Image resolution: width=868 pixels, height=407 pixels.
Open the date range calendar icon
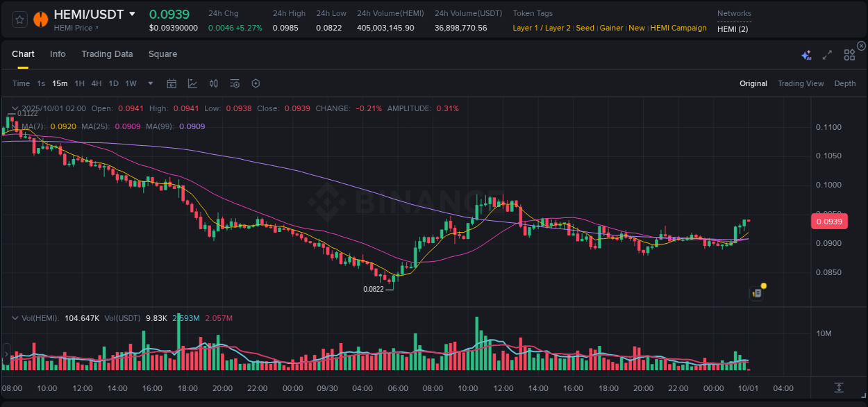tap(172, 83)
